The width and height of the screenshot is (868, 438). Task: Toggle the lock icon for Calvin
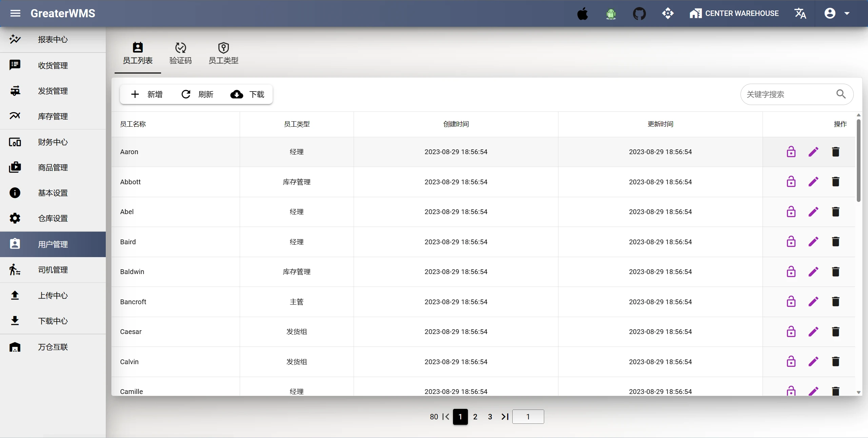[791, 362]
